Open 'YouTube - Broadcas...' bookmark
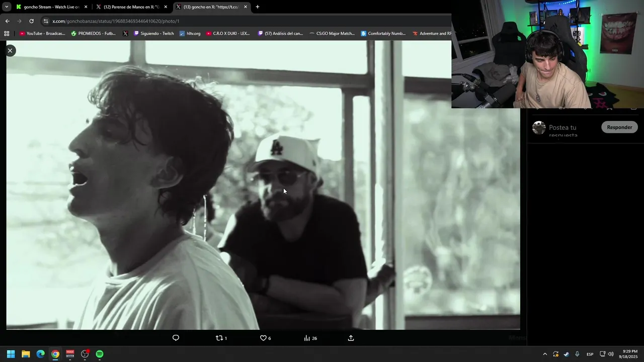Viewport: 644px width, 362px height. pyautogui.click(x=42, y=34)
